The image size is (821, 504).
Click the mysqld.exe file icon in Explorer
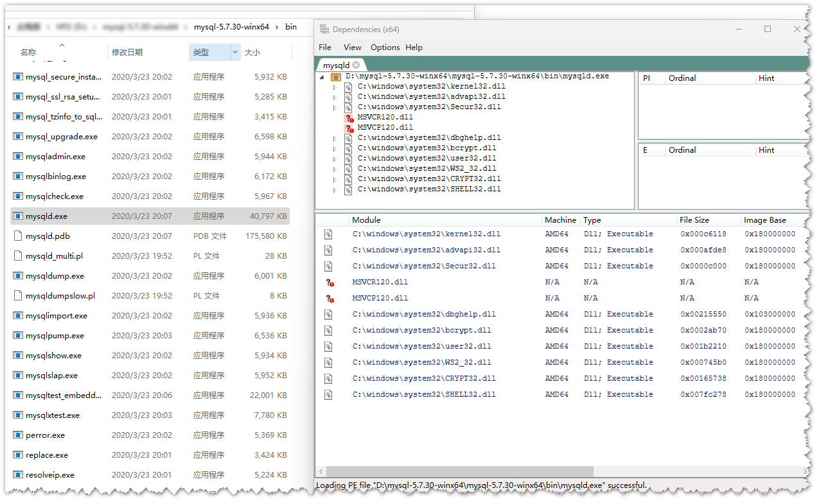[x=18, y=216]
